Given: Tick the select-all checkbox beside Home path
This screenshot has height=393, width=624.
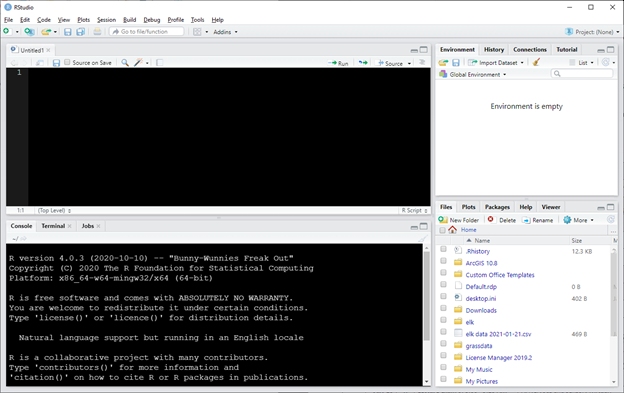Looking at the screenshot, I should pos(442,230).
